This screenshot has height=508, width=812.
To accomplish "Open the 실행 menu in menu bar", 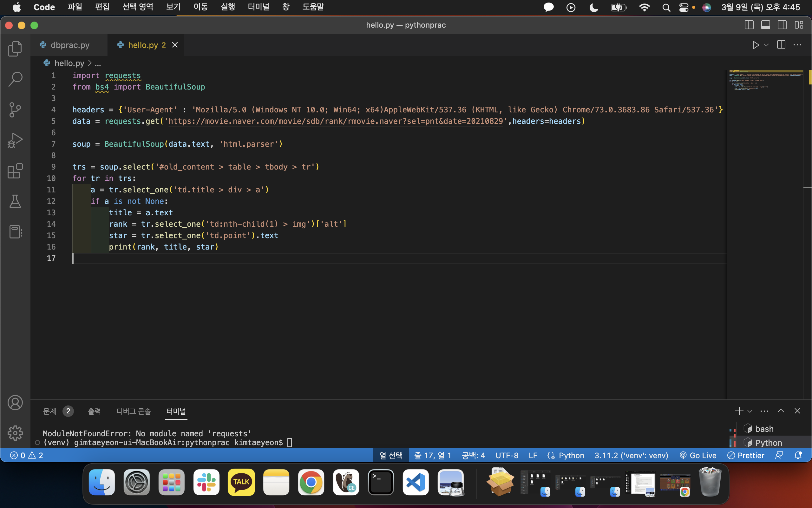I will click(228, 7).
